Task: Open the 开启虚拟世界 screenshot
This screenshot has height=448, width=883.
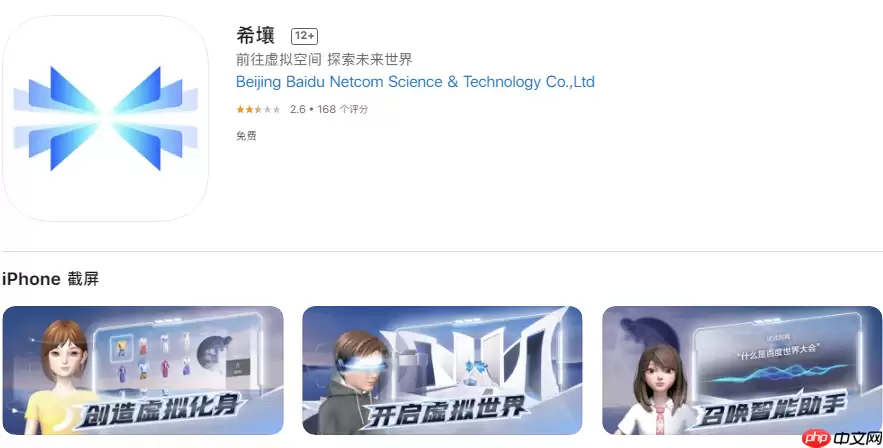Action: pyautogui.click(x=442, y=370)
